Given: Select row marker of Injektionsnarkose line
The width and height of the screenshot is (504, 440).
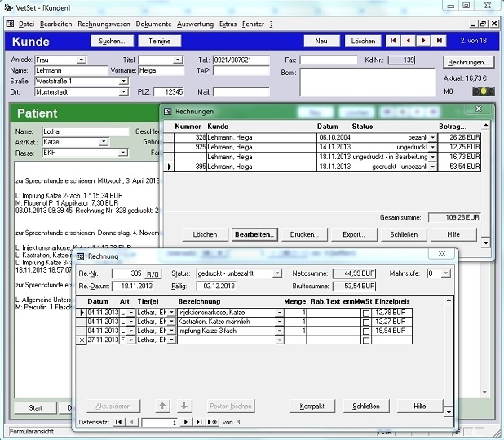Looking at the screenshot, I should pos(82,313).
